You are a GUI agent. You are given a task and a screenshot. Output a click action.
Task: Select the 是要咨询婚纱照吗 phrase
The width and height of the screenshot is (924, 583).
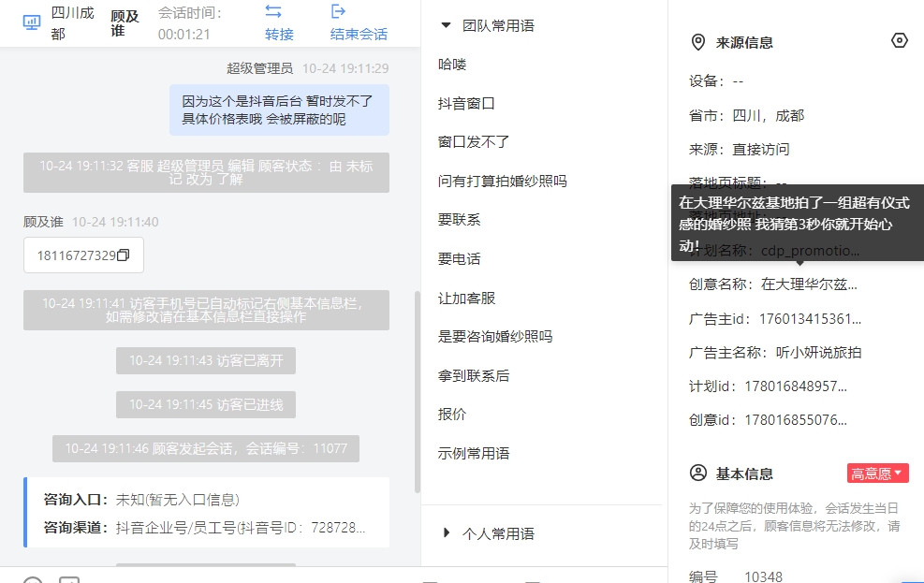(495, 336)
